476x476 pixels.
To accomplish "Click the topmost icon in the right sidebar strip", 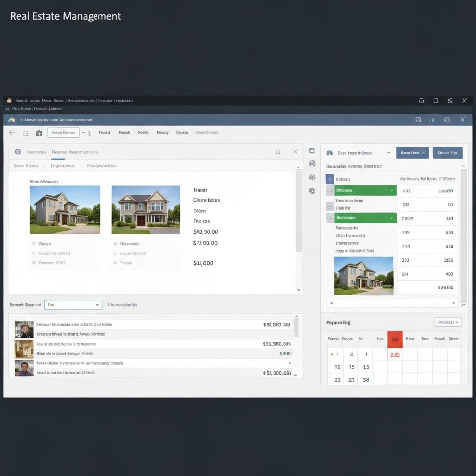I will pos(312,151).
